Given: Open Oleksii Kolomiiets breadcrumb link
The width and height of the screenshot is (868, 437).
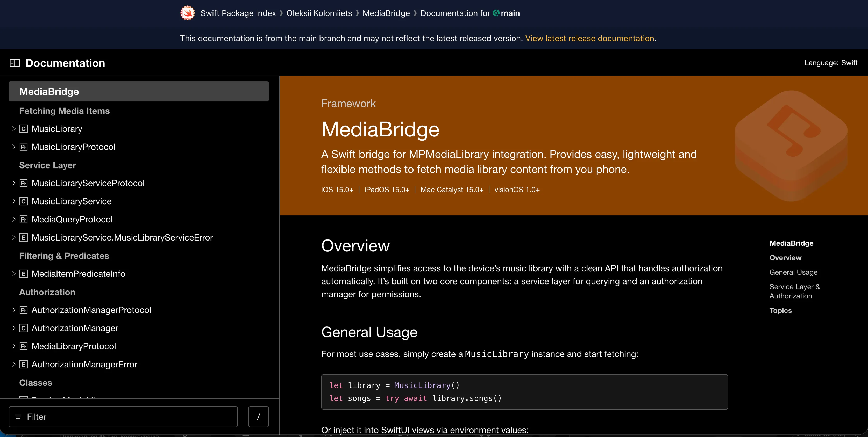Looking at the screenshot, I should [x=319, y=13].
